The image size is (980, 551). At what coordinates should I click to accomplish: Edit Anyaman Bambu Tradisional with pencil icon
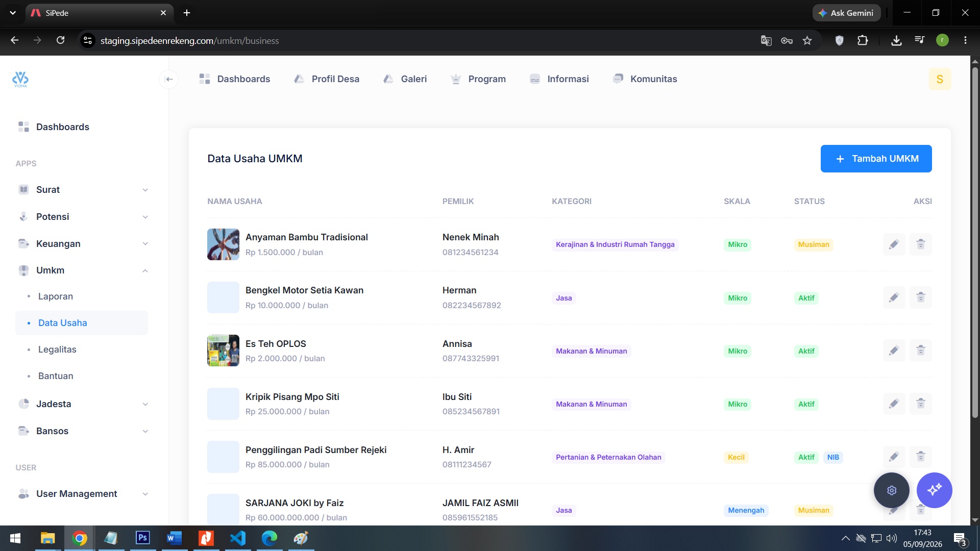tap(894, 244)
